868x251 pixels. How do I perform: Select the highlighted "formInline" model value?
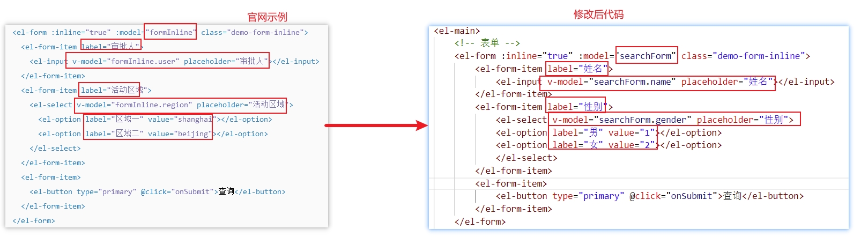click(x=170, y=32)
